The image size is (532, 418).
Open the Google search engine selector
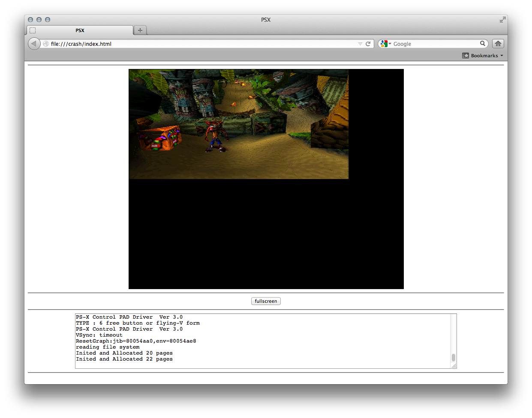coord(385,44)
